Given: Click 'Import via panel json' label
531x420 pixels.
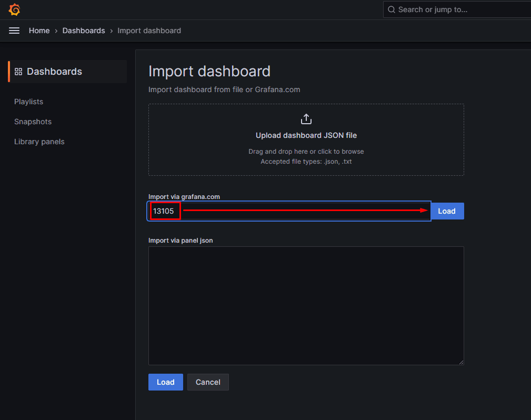Looking at the screenshot, I should click(x=181, y=241).
